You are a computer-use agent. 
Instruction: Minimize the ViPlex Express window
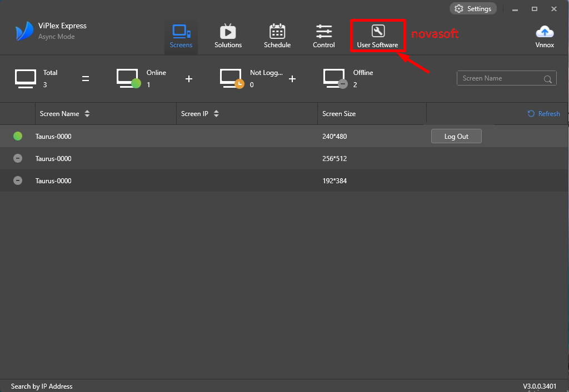click(515, 9)
